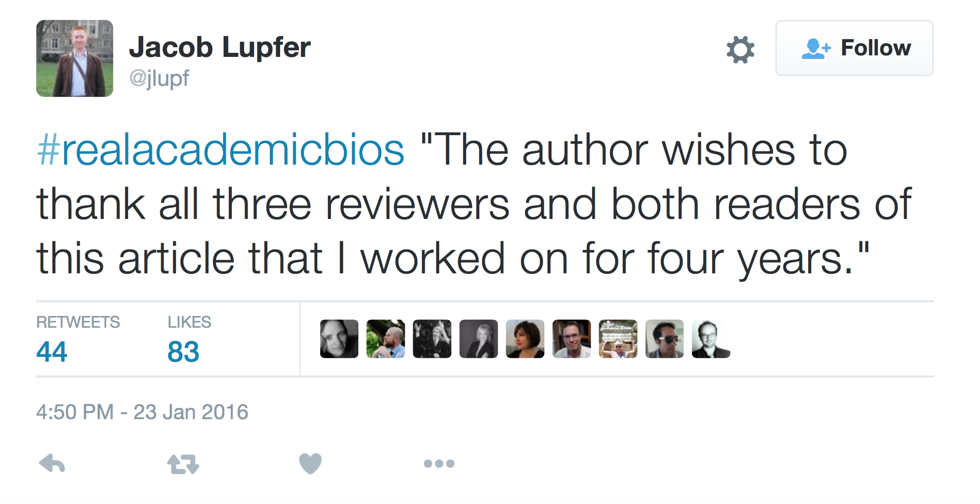Open the last avatar, man with glasses
Screen dimensions: 980x504
(711, 339)
